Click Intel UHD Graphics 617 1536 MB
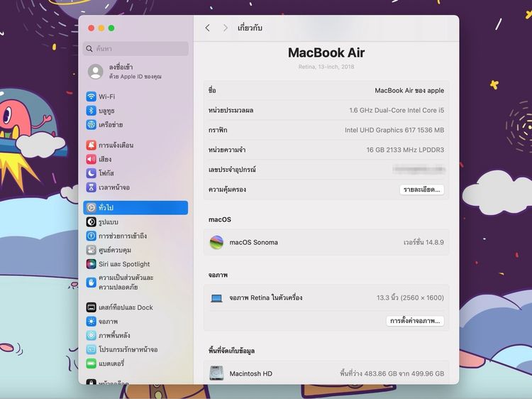Viewport: 532px width, 399px height. (394, 130)
